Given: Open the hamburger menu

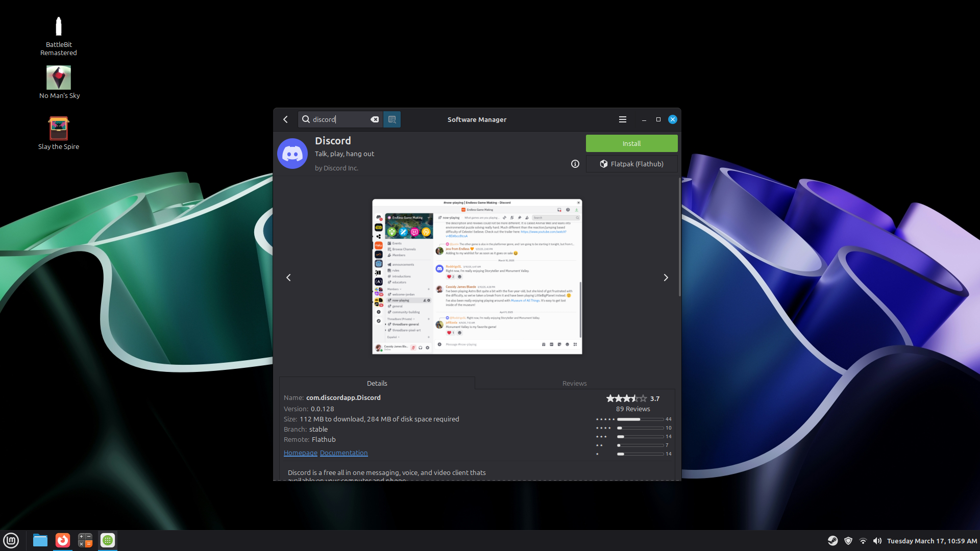Looking at the screenshot, I should [x=622, y=119].
